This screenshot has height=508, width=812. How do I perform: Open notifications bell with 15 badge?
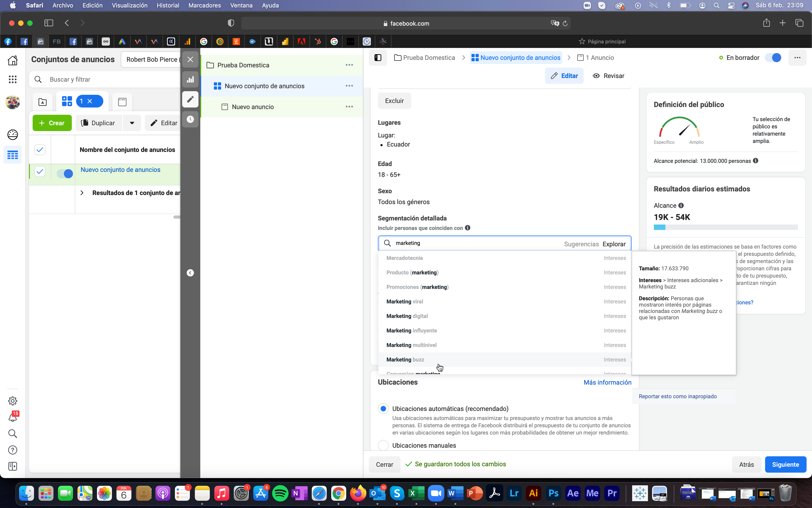[x=13, y=417]
